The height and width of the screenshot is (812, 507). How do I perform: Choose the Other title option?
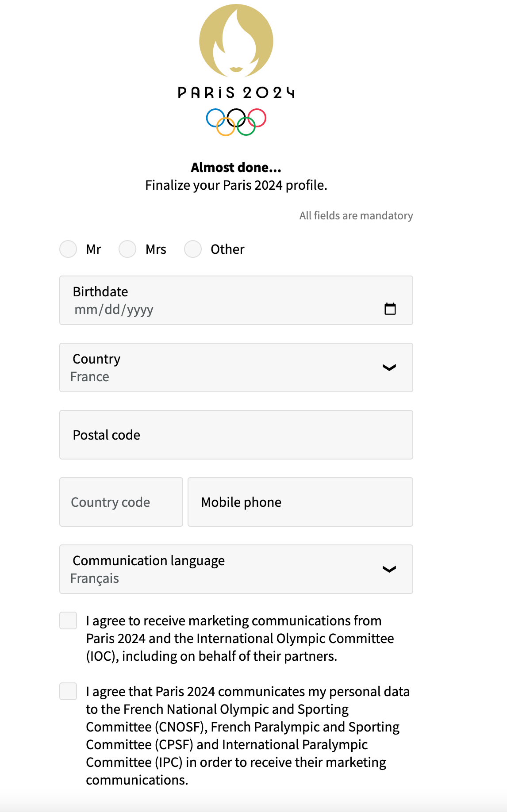pyautogui.click(x=193, y=249)
